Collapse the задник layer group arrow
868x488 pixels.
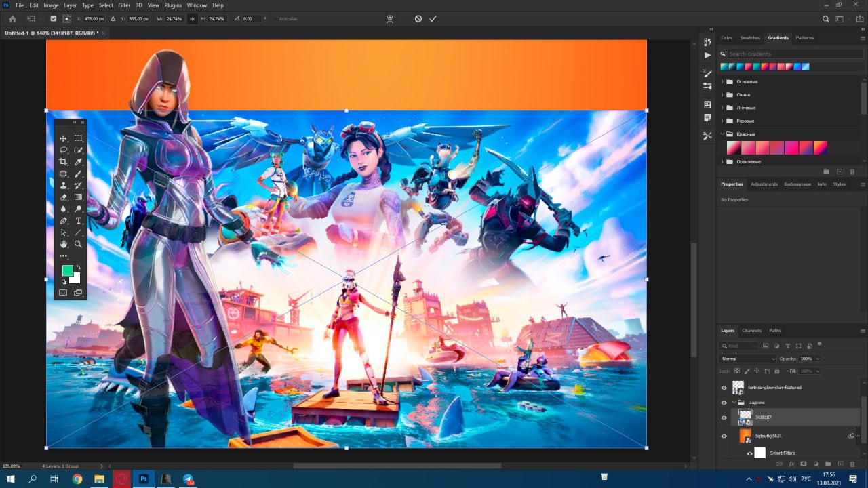(734, 403)
